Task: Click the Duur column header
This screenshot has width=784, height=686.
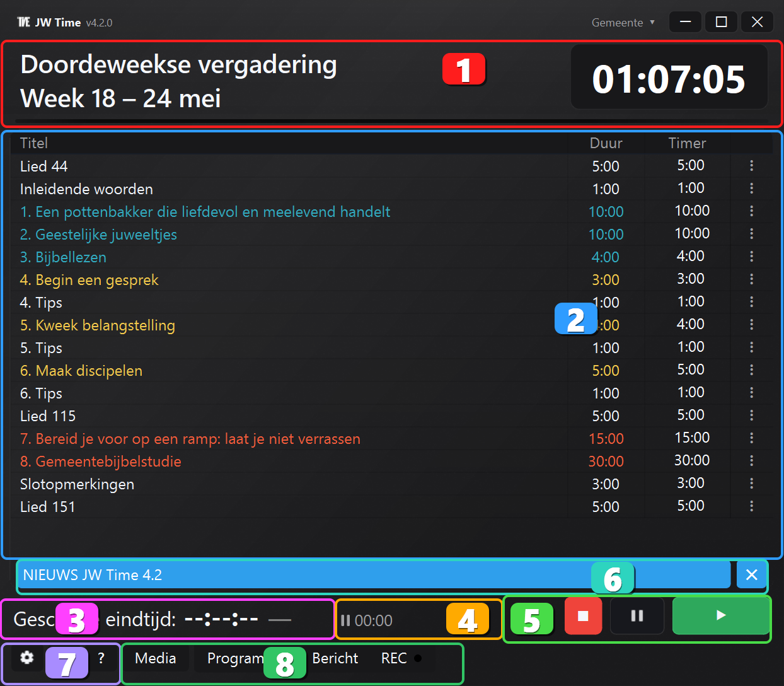Action: tap(606, 143)
